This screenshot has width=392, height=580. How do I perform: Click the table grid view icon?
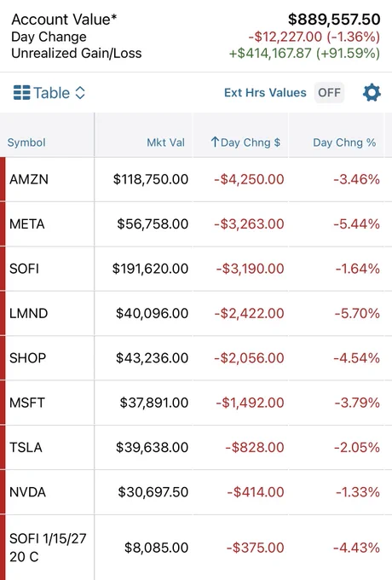point(21,92)
